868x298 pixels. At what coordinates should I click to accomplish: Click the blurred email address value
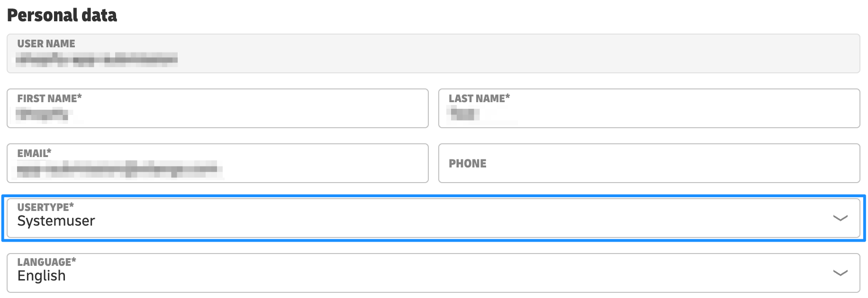click(118, 169)
